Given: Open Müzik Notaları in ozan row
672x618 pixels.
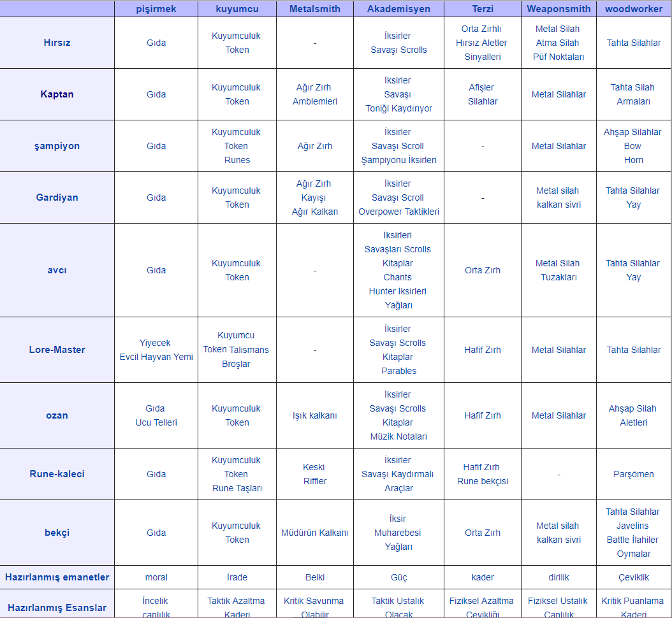Looking at the screenshot, I should tap(399, 436).
